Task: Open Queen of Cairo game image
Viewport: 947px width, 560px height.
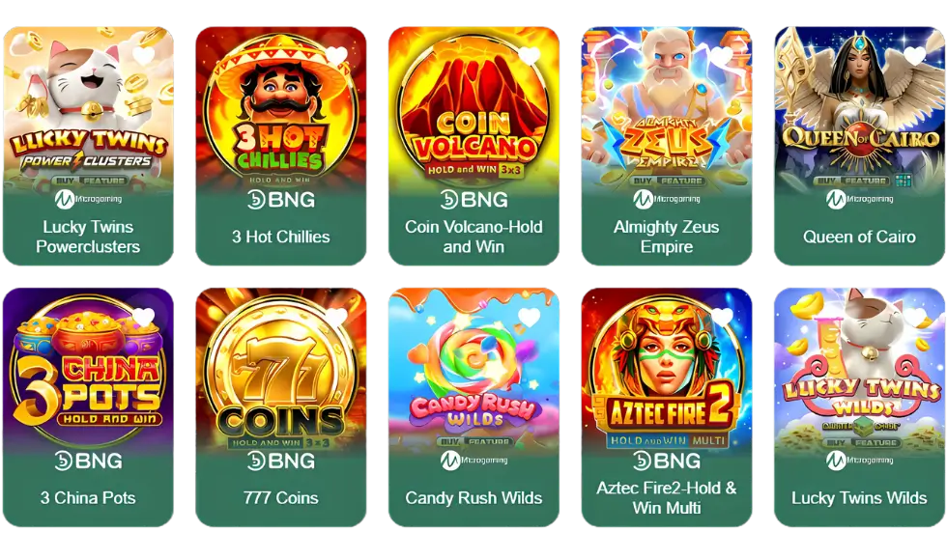Action: coord(859,107)
